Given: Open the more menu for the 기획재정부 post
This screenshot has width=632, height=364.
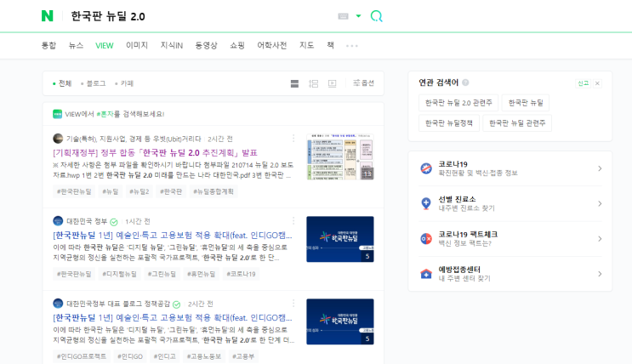Looking at the screenshot, I should point(293,139).
